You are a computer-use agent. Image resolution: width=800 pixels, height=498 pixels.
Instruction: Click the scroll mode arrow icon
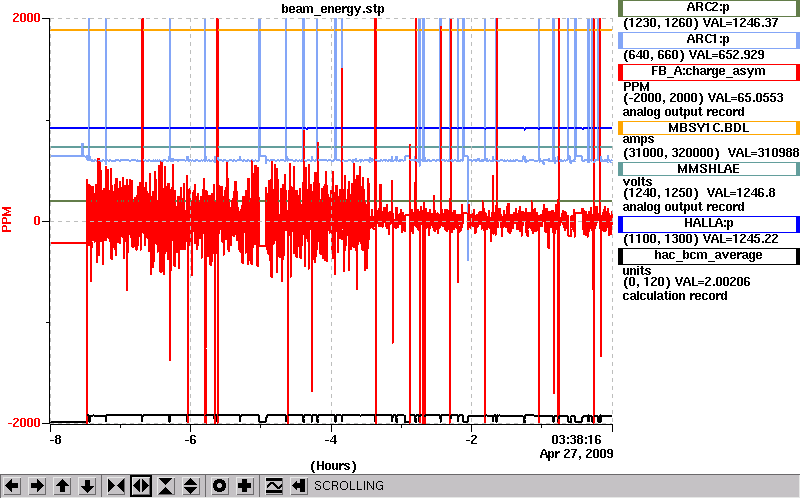click(x=298, y=486)
